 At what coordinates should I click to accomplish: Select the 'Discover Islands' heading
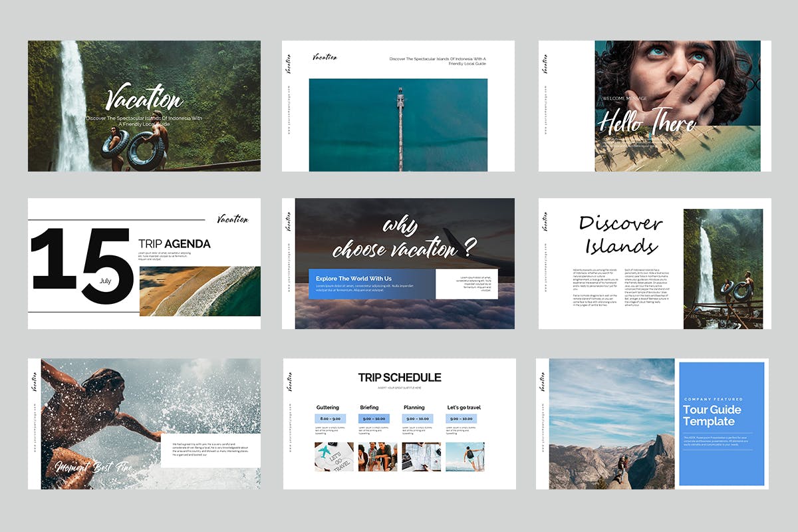click(x=618, y=235)
